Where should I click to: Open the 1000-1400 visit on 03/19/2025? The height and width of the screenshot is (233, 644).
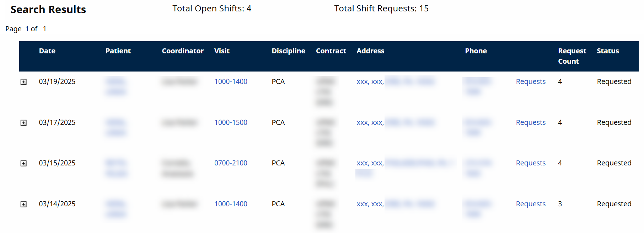click(231, 81)
